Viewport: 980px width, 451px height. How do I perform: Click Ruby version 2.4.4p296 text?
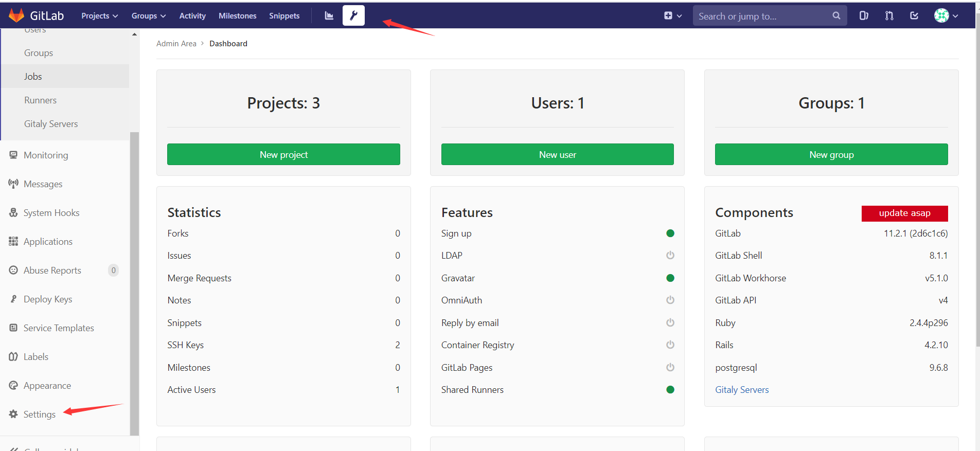[929, 323]
